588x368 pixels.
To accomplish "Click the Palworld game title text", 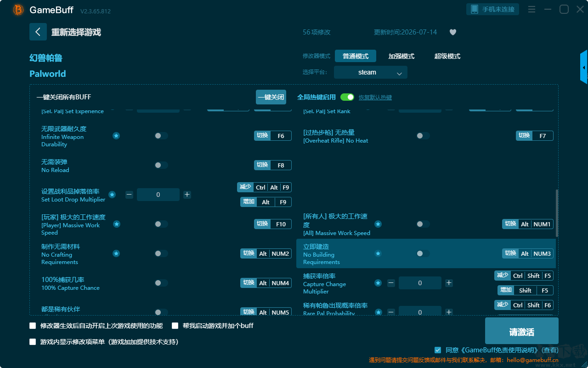I will [48, 74].
